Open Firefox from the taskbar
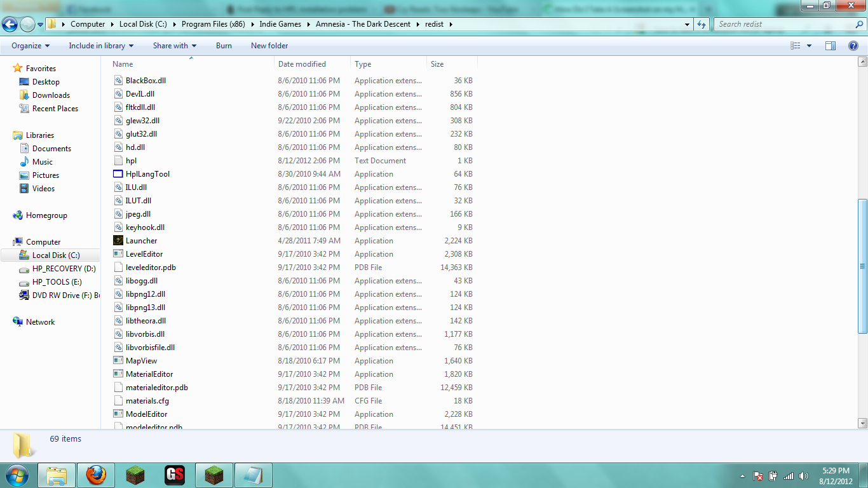 (x=96, y=475)
